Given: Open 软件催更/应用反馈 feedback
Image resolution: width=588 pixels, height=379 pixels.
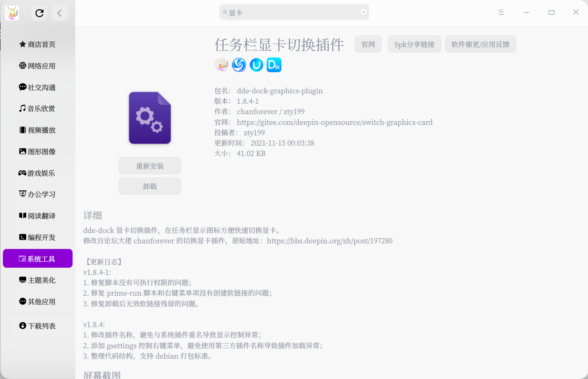Looking at the screenshot, I should (x=480, y=44).
